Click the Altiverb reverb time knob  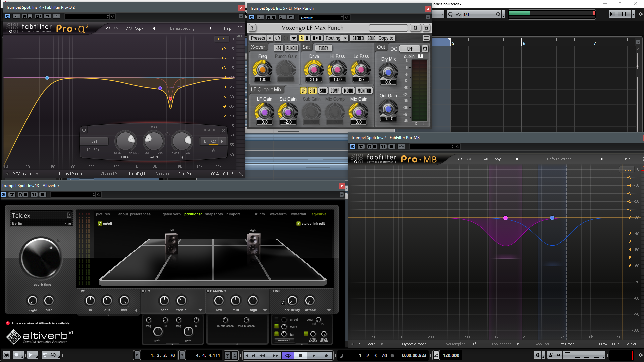click(41, 258)
